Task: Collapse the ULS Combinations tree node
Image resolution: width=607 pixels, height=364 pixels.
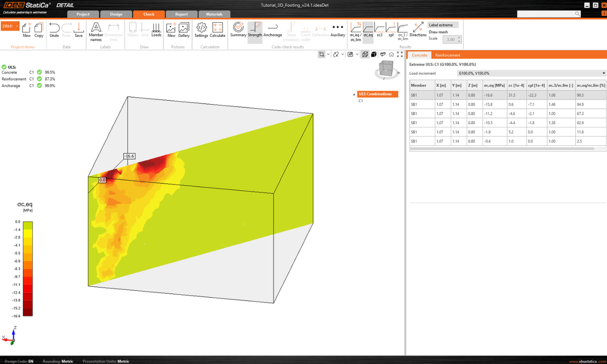Action: tap(354, 95)
